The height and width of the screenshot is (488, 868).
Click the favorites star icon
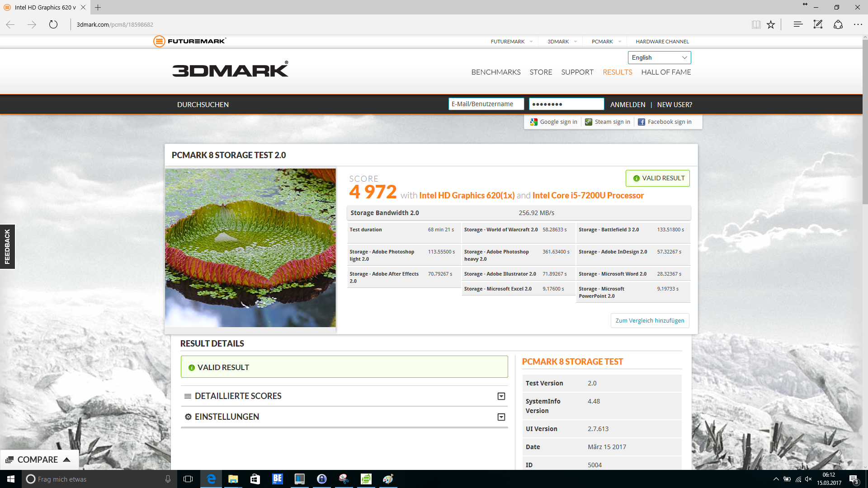[x=771, y=24]
